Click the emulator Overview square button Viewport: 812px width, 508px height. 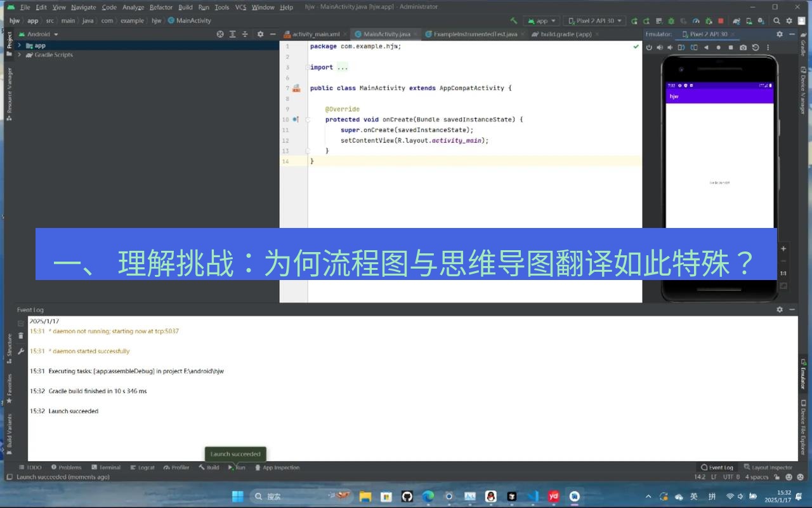coord(731,48)
